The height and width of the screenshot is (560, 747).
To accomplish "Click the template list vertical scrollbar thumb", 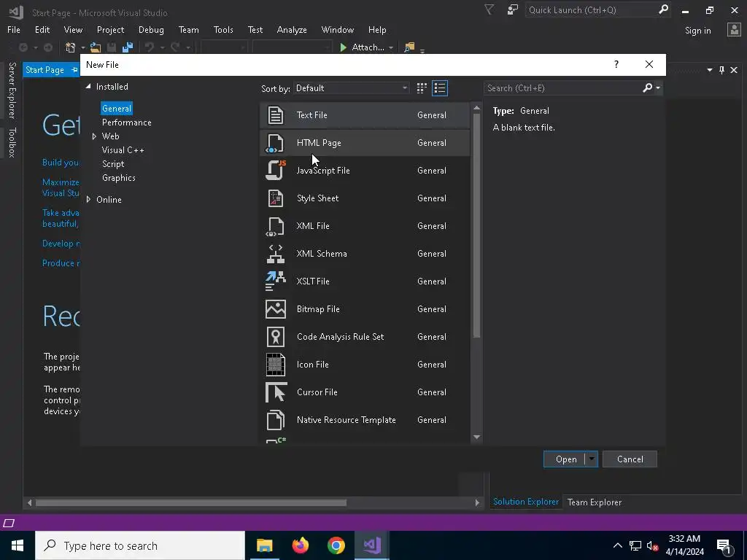I will point(476,226).
